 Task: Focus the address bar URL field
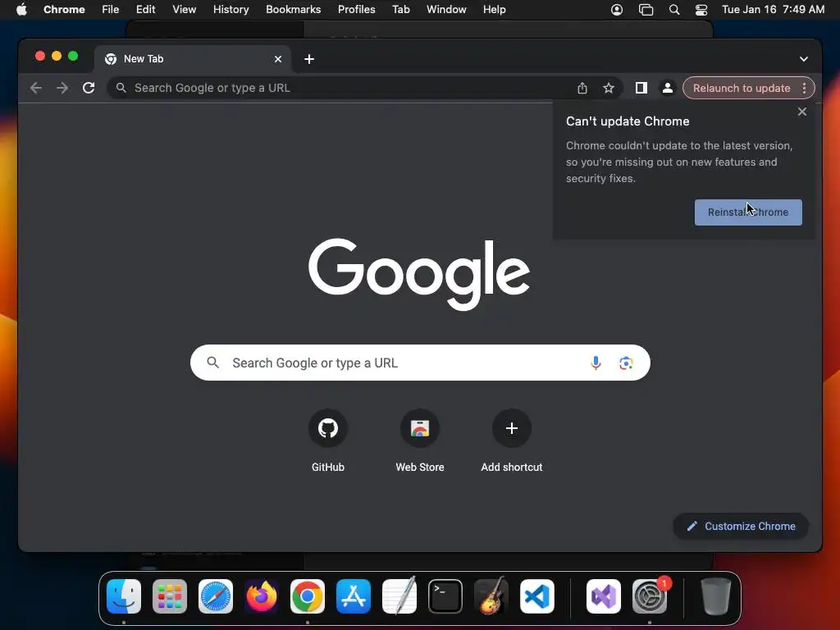(x=343, y=88)
